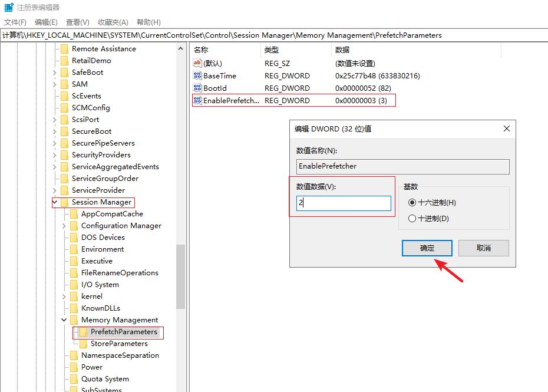Click the 类型 column header
This screenshot has width=548, height=392.
pos(296,50)
